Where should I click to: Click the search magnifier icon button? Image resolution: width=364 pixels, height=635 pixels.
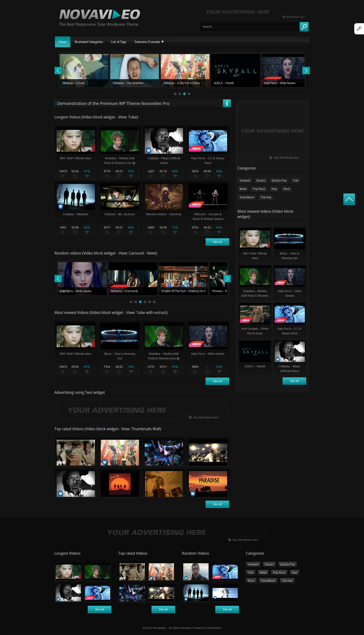pos(304,27)
